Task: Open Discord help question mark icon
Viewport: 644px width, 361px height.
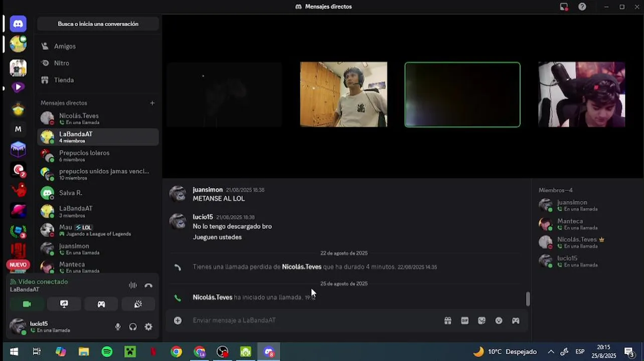Action: point(582,7)
